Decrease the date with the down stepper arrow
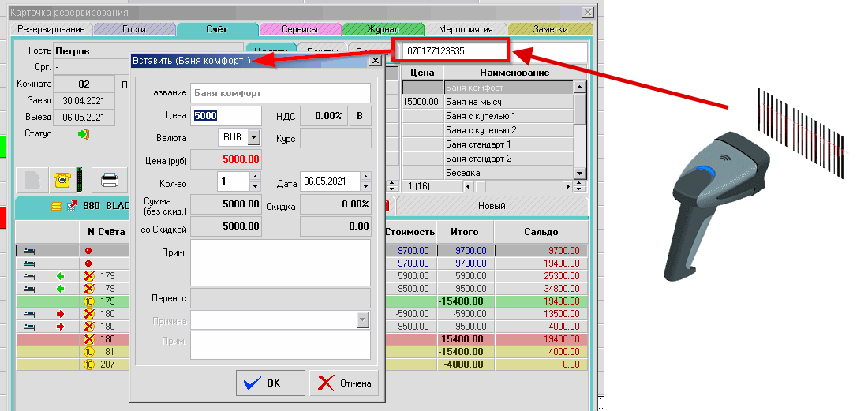 click(365, 187)
